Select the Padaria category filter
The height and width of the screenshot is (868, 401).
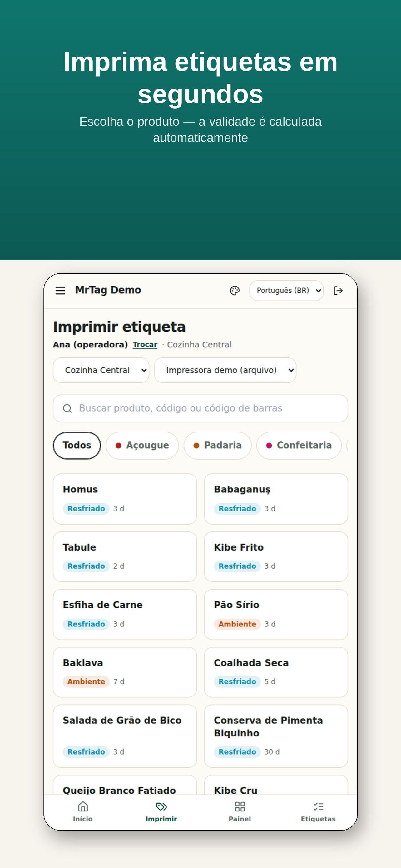217,446
